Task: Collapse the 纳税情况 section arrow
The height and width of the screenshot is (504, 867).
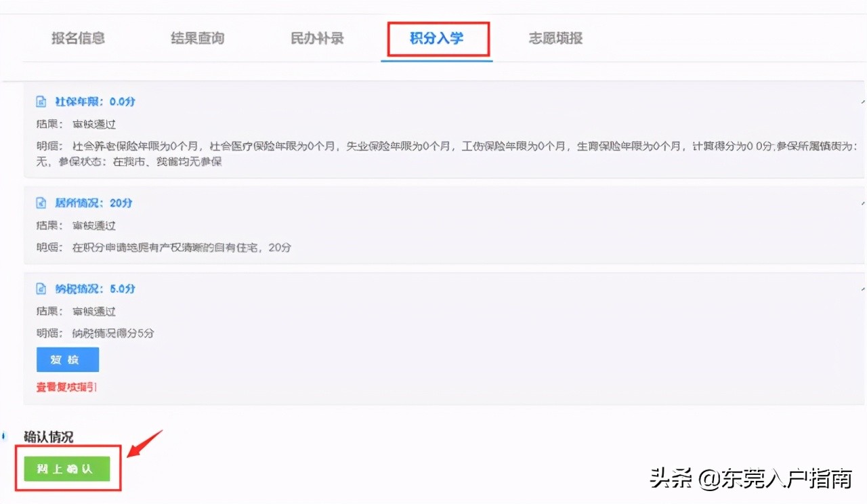Action: 862,289
